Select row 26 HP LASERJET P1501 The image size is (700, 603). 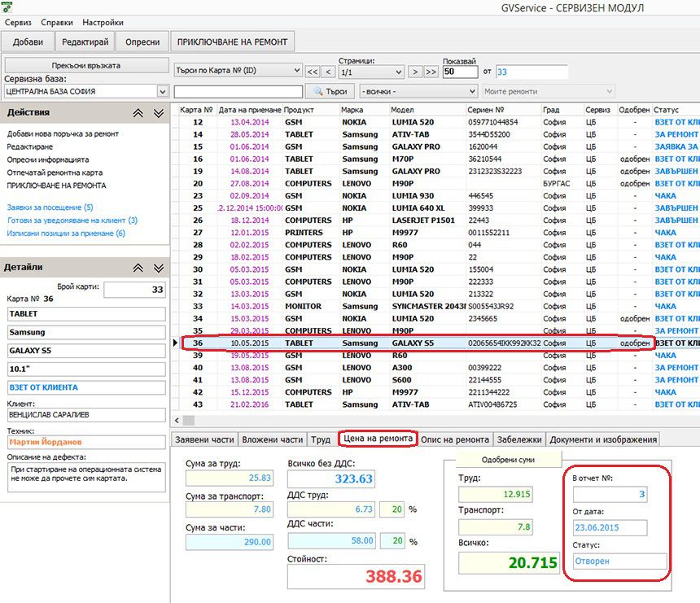pyautogui.click(x=440, y=221)
